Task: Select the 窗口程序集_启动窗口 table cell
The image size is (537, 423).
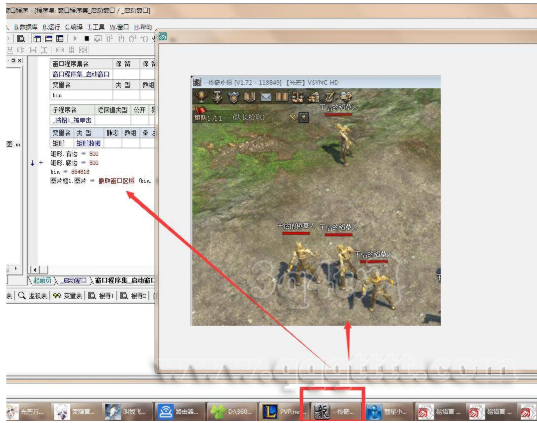Action: (81, 74)
